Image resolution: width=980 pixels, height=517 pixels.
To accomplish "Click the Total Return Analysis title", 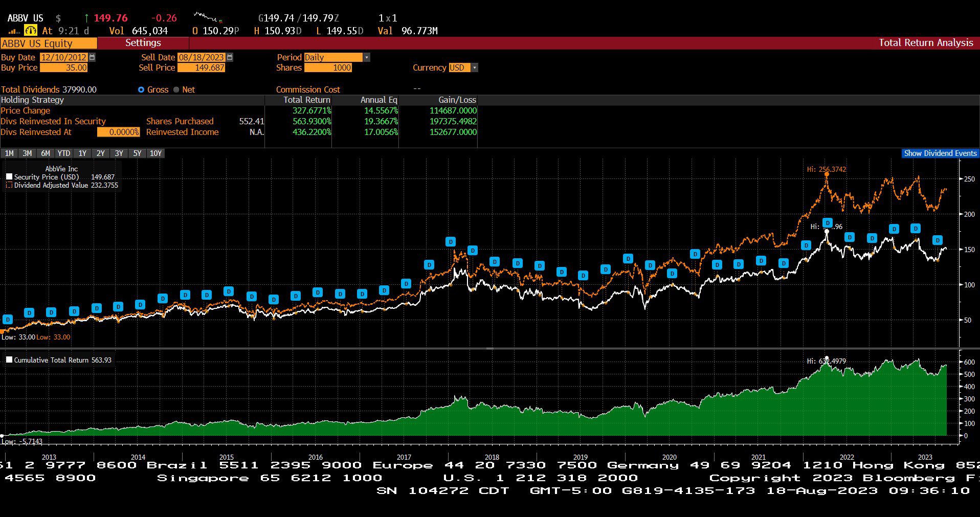I will tap(926, 43).
